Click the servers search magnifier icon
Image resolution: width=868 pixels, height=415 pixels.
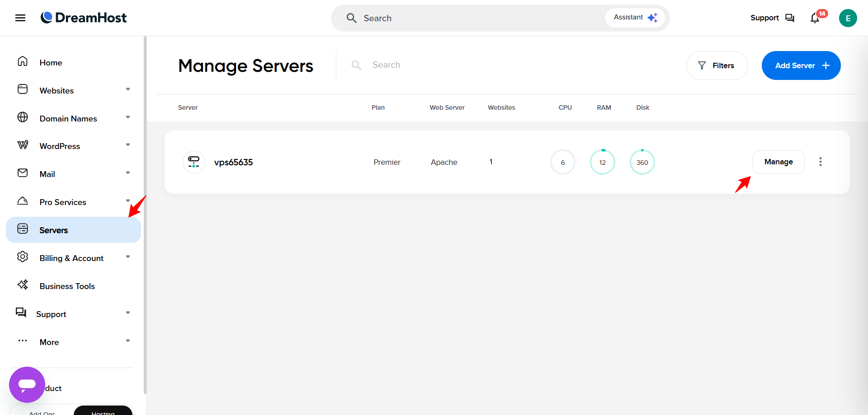pos(356,65)
